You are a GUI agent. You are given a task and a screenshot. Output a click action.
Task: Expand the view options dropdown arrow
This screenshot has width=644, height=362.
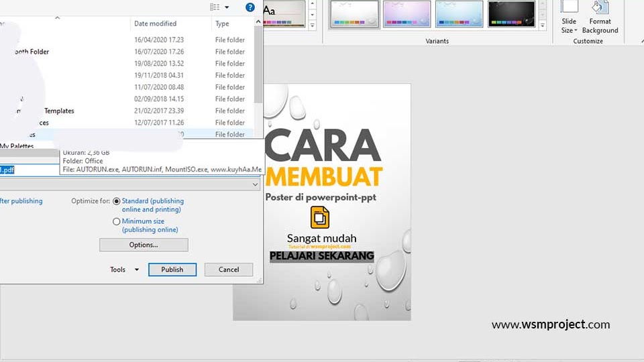click(227, 7)
